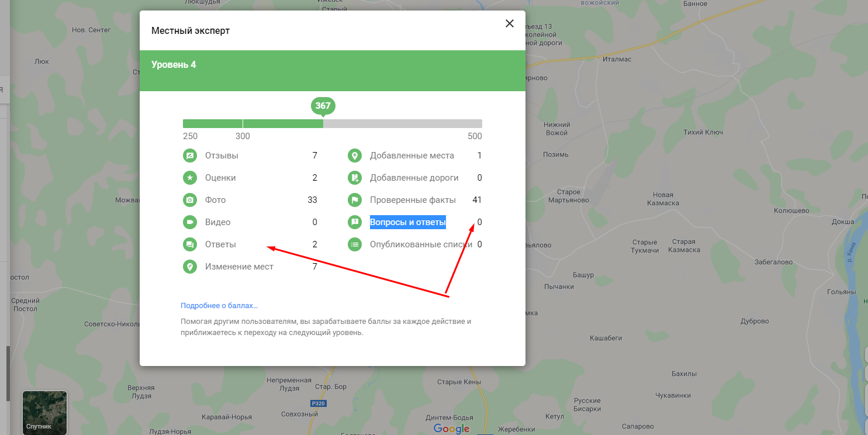
Task: Click the Добавленные места pin icon
Action: point(354,156)
